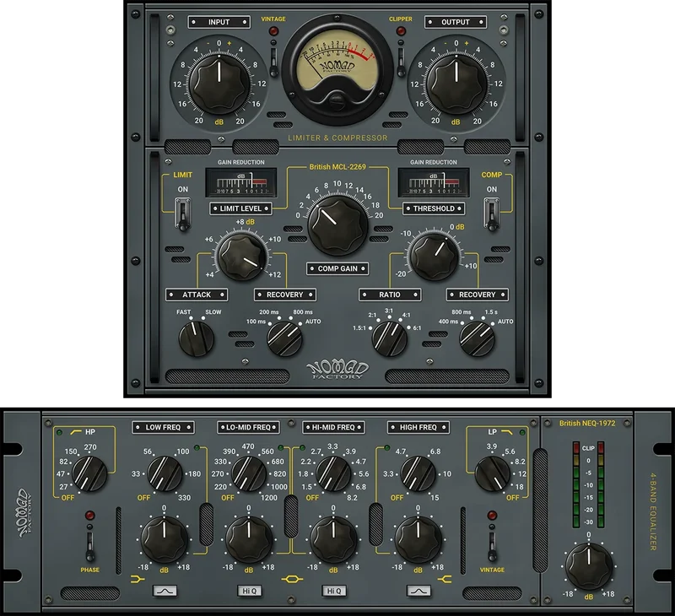
Task: Click the High band bell shape button
Action: click(418, 591)
